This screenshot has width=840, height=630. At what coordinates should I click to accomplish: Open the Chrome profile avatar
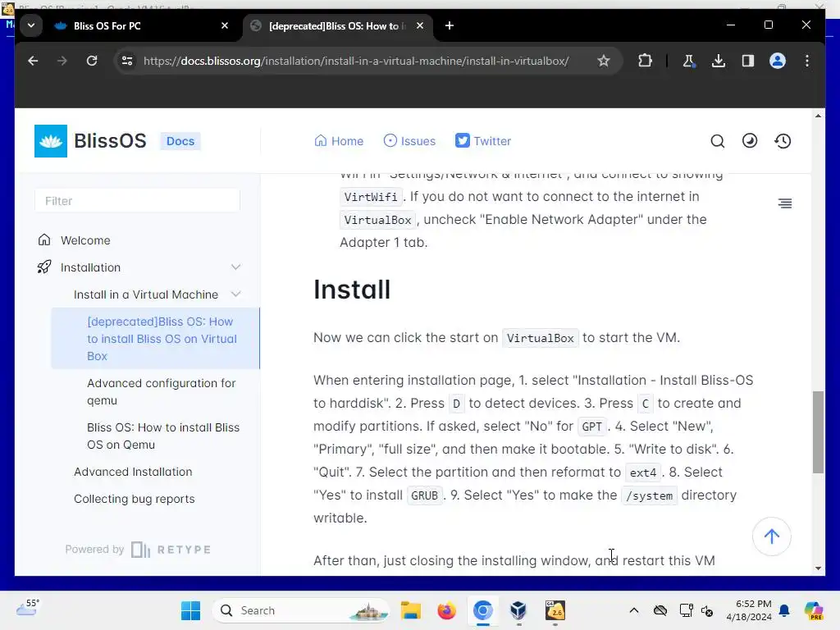[x=778, y=61]
